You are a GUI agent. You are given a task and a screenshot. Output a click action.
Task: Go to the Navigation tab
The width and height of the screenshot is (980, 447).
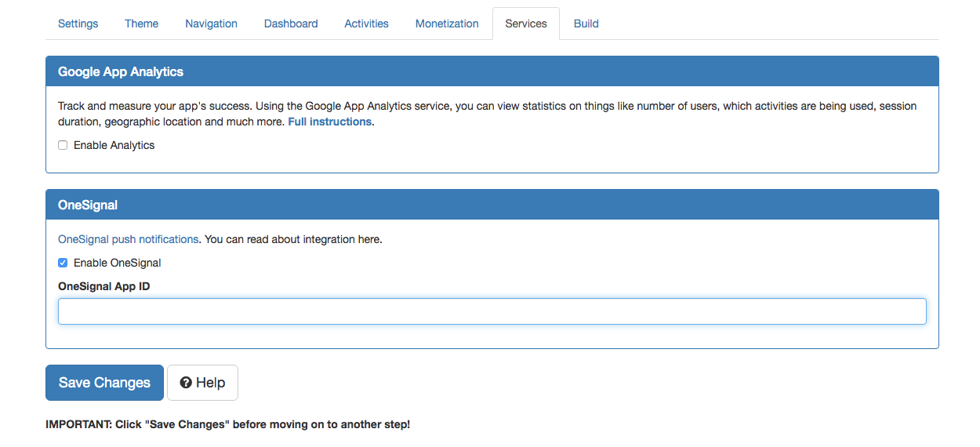click(211, 24)
